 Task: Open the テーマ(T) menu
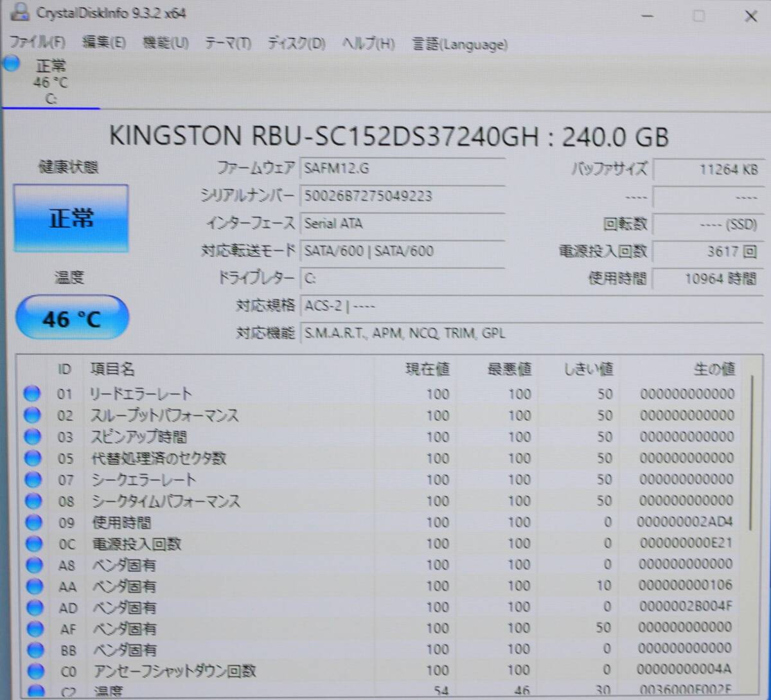coord(227,44)
